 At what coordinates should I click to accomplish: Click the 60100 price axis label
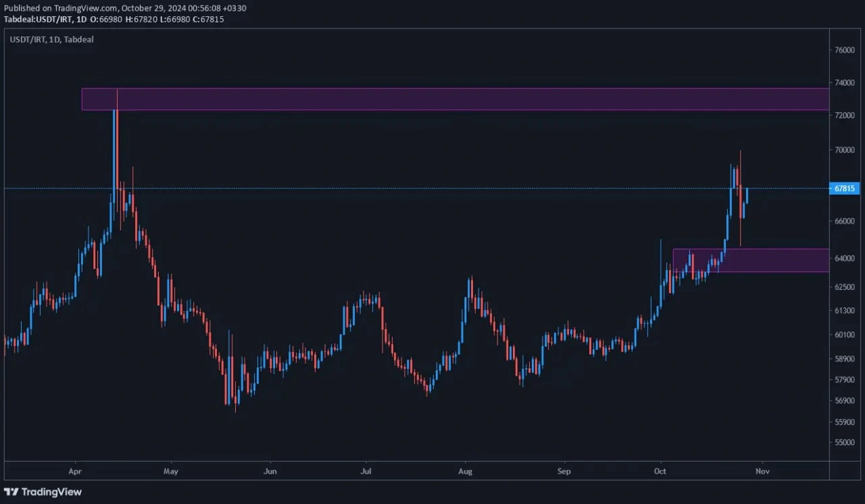pos(845,334)
